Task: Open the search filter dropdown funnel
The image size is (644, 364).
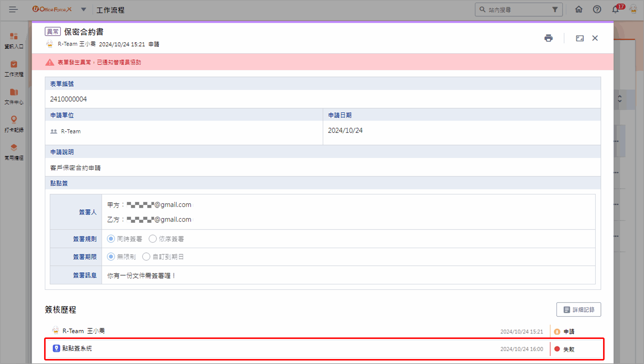Action: coord(555,10)
